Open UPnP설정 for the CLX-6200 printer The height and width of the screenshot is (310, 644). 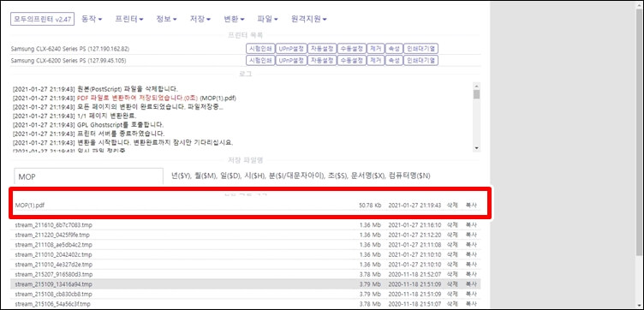(x=291, y=60)
